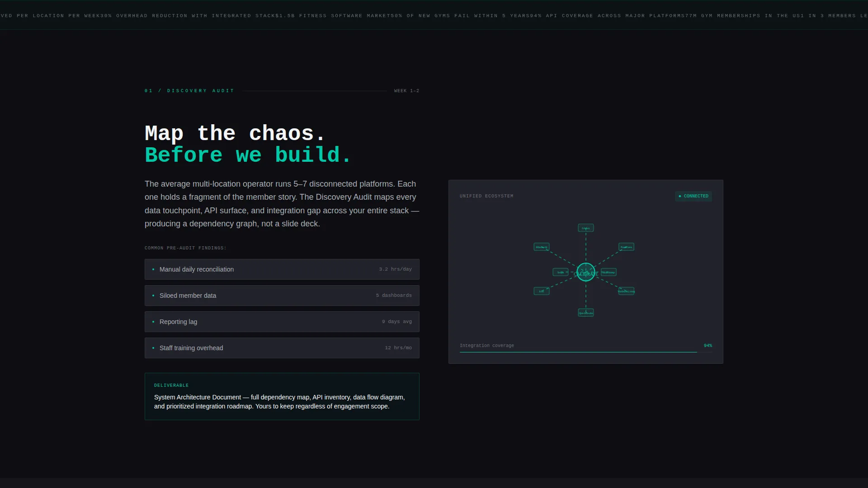This screenshot has width=868, height=488.
Task: Click the Staff training overhead row
Action: (282, 348)
